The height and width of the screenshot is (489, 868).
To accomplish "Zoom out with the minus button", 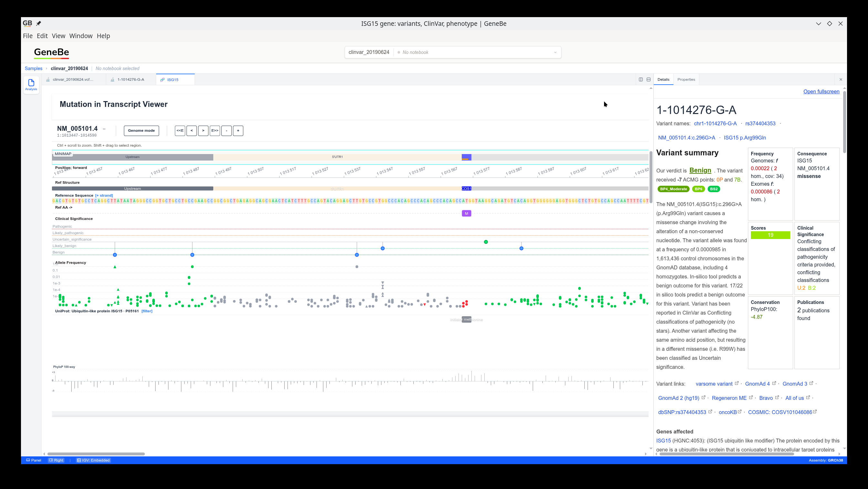I will (x=227, y=130).
